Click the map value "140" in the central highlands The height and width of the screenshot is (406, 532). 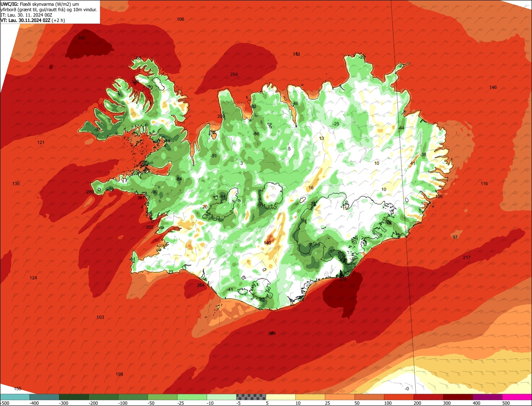pos(268,243)
